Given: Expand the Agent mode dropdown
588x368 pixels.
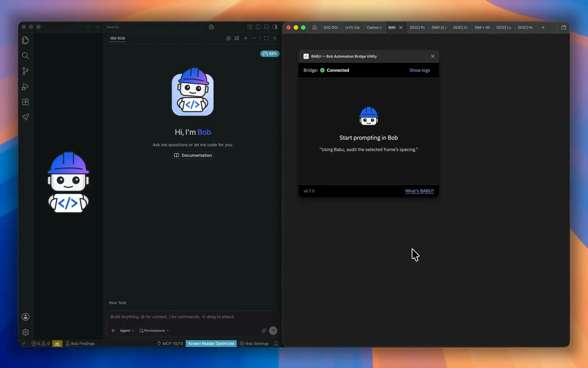Looking at the screenshot, I should point(127,330).
